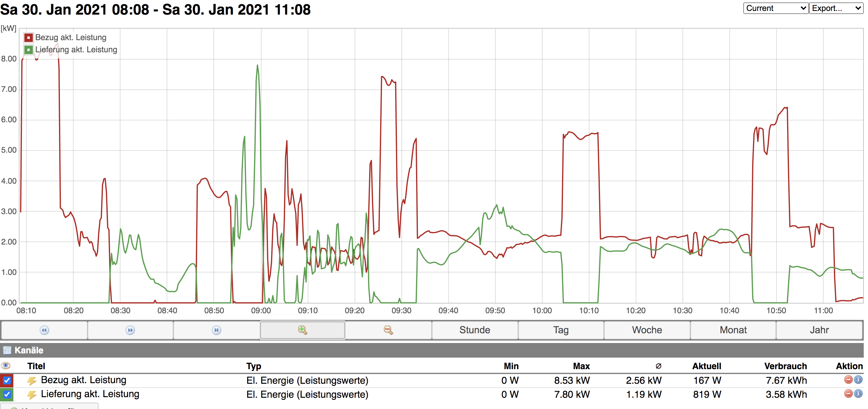Click the red Bezug legend color swatch
The width and height of the screenshot is (868, 409).
pos(29,37)
